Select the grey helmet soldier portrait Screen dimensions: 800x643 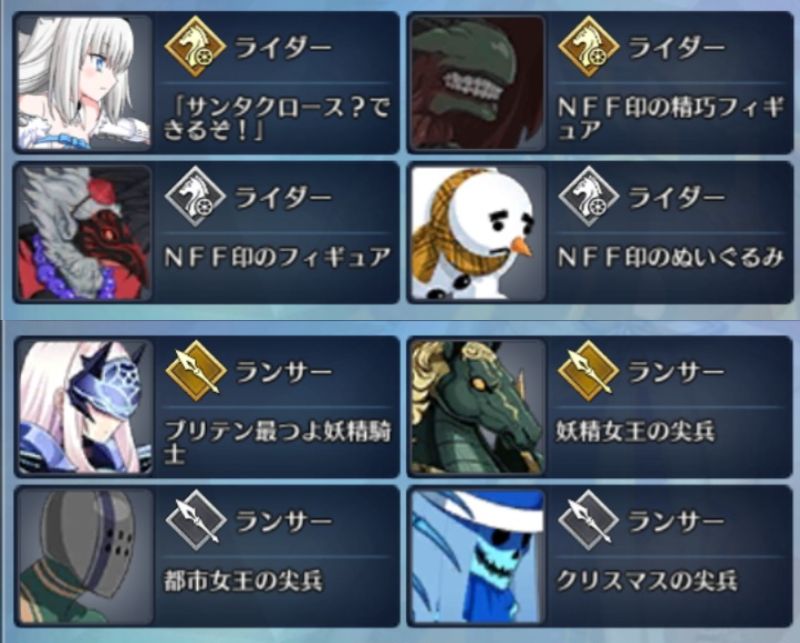coord(84,556)
